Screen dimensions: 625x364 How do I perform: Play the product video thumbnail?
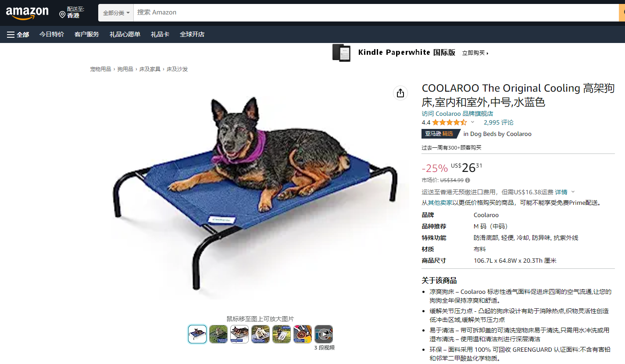tap(324, 334)
